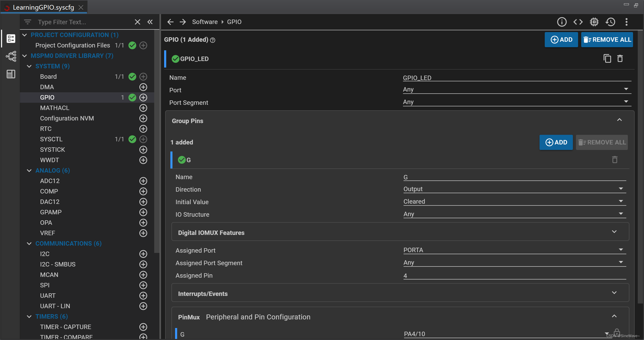Duplicate the GPIO_LED instance
This screenshot has height=340, width=644.
click(x=607, y=58)
